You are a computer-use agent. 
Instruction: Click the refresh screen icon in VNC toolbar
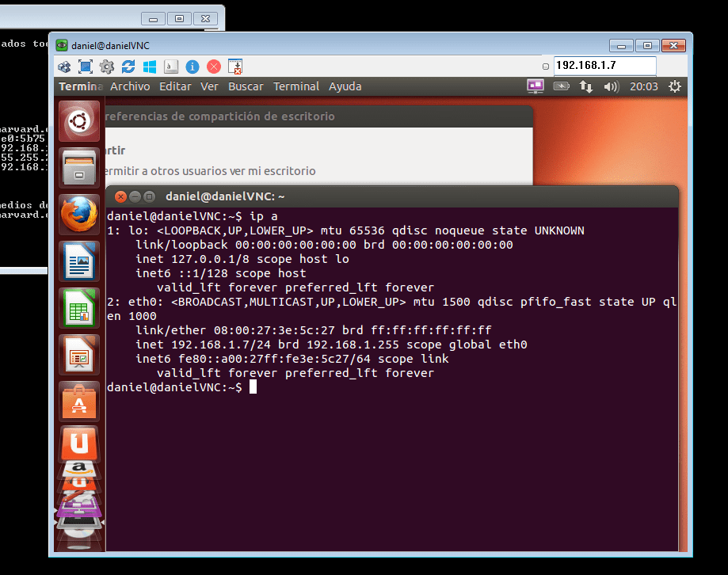(x=128, y=67)
